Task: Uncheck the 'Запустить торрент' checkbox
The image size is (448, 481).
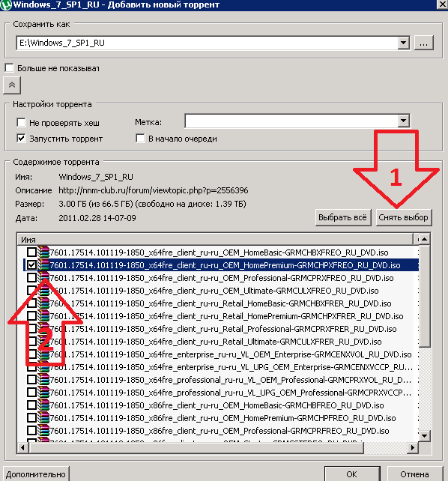Action: [x=21, y=139]
